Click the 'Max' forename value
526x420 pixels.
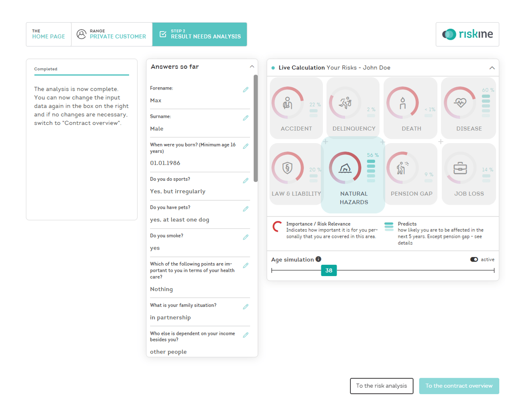(156, 101)
